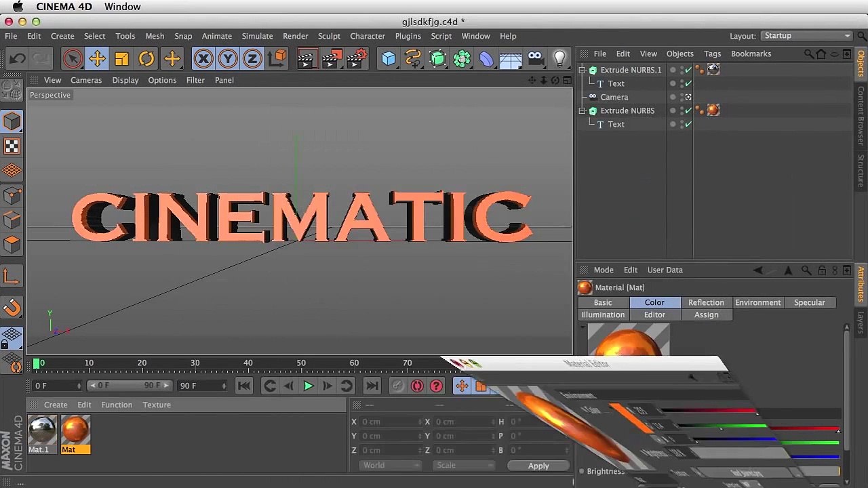Toggle Extrude NURBS enable checkmark
This screenshot has width=868, height=488.
click(x=688, y=110)
